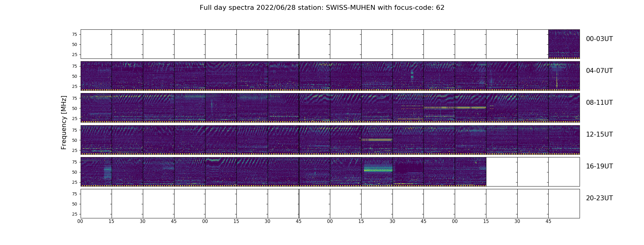Click the rightmost 45 time-axis tick label
This screenshot has height=245, width=644.
point(548,221)
